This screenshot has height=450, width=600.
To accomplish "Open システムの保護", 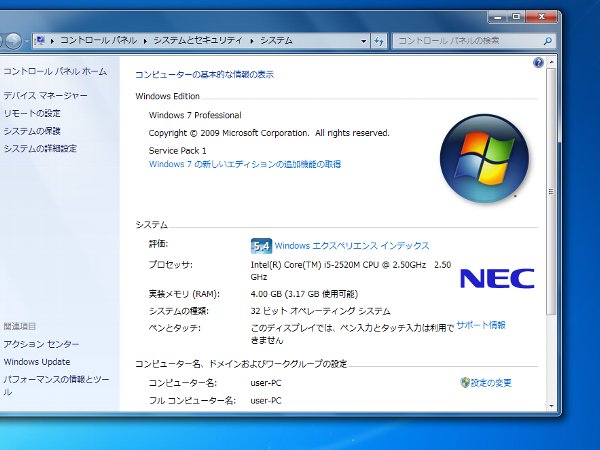I will click(x=32, y=131).
